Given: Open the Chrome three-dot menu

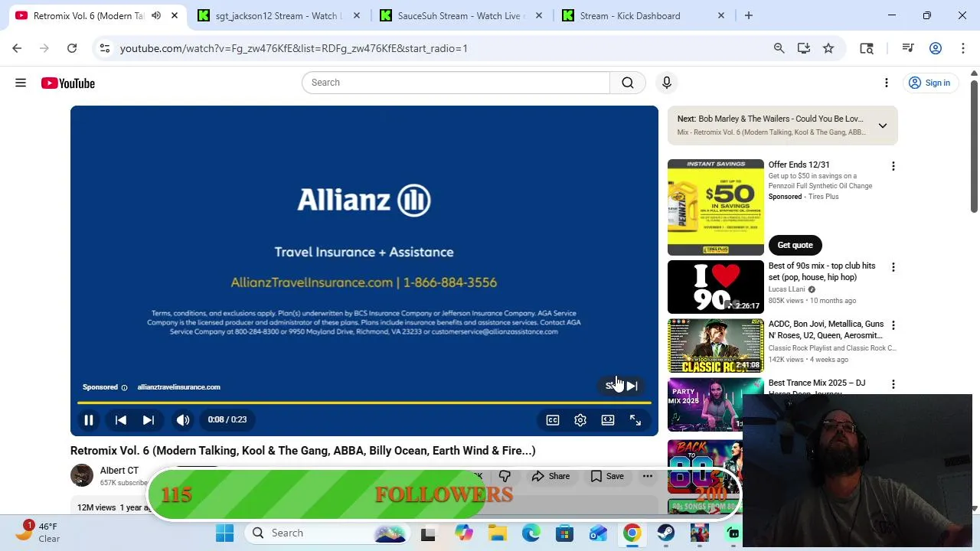Looking at the screenshot, I should click(x=962, y=48).
